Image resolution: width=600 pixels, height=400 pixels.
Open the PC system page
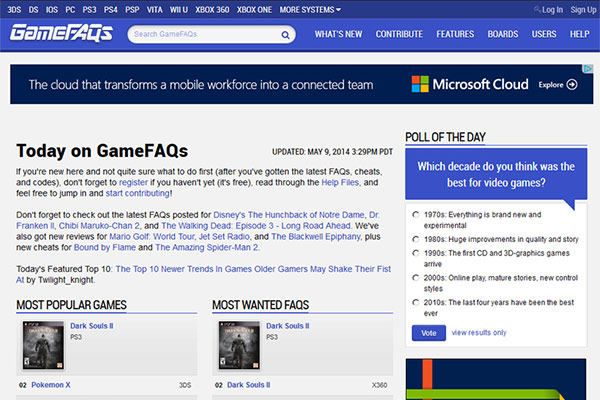tap(70, 10)
